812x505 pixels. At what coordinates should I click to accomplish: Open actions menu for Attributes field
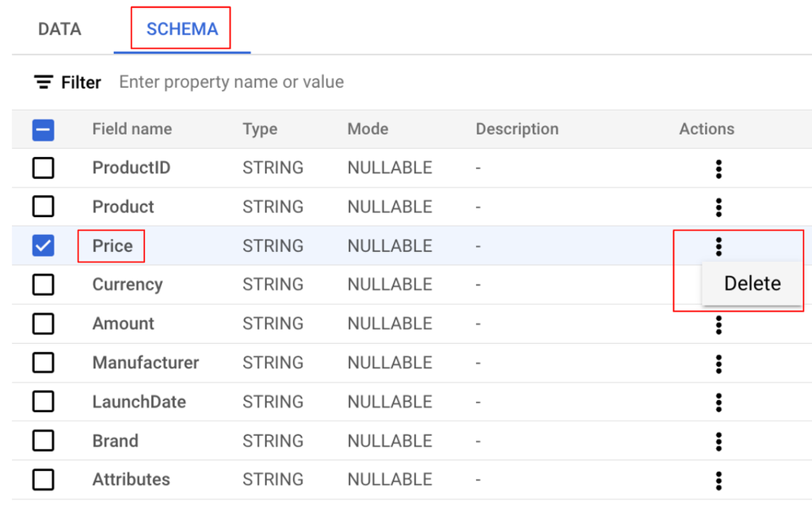pyautogui.click(x=718, y=481)
